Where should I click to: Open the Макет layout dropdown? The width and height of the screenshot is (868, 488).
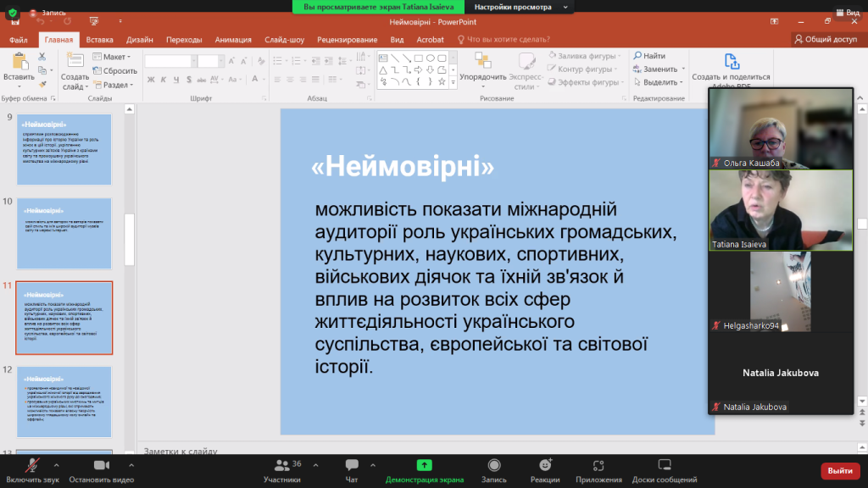[x=112, y=57]
